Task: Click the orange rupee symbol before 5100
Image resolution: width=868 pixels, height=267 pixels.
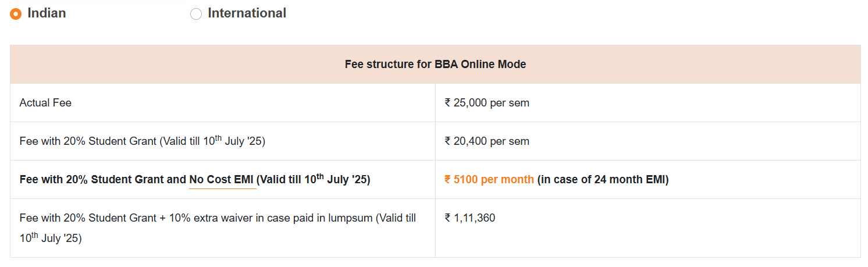Action: tap(447, 180)
